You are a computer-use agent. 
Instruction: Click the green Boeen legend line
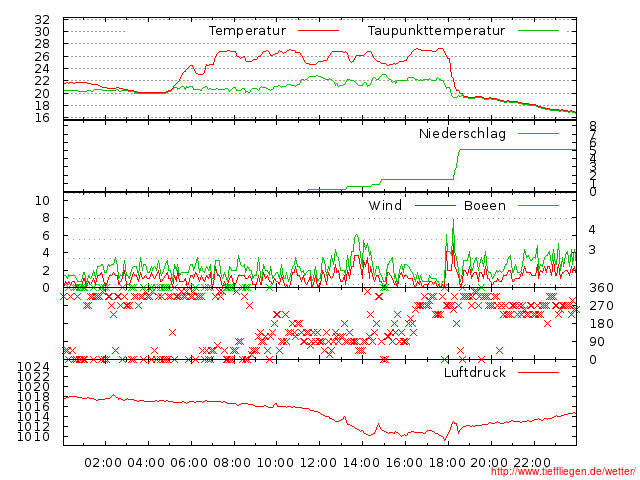pyautogui.click(x=538, y=205)
